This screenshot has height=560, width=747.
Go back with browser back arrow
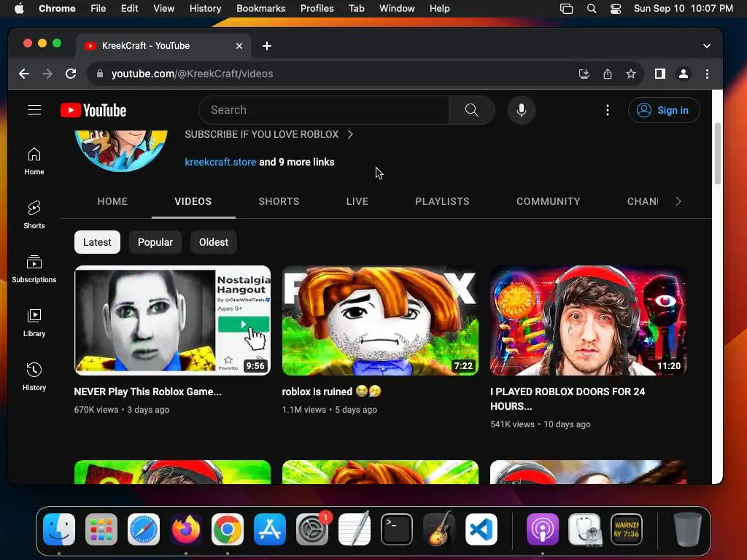click(x=24, y=74)
